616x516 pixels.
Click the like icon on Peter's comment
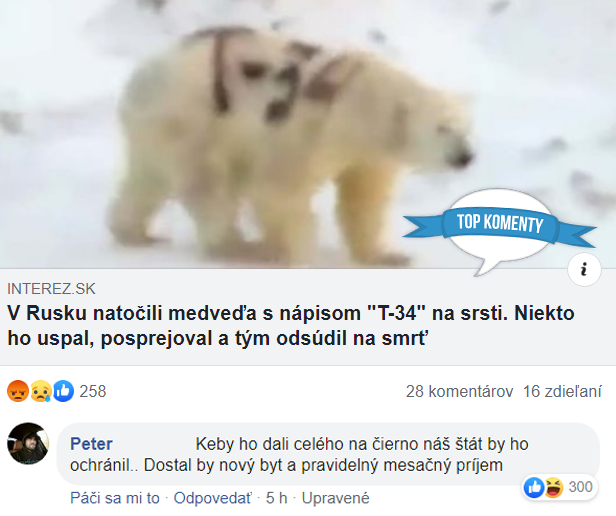click(x=534, y=488)
